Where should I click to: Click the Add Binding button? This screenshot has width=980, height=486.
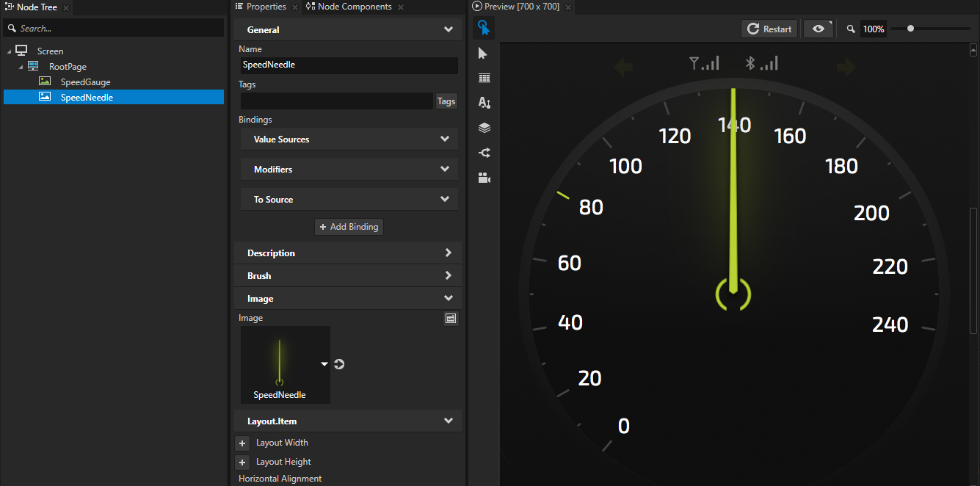click(x=349, y=227)
